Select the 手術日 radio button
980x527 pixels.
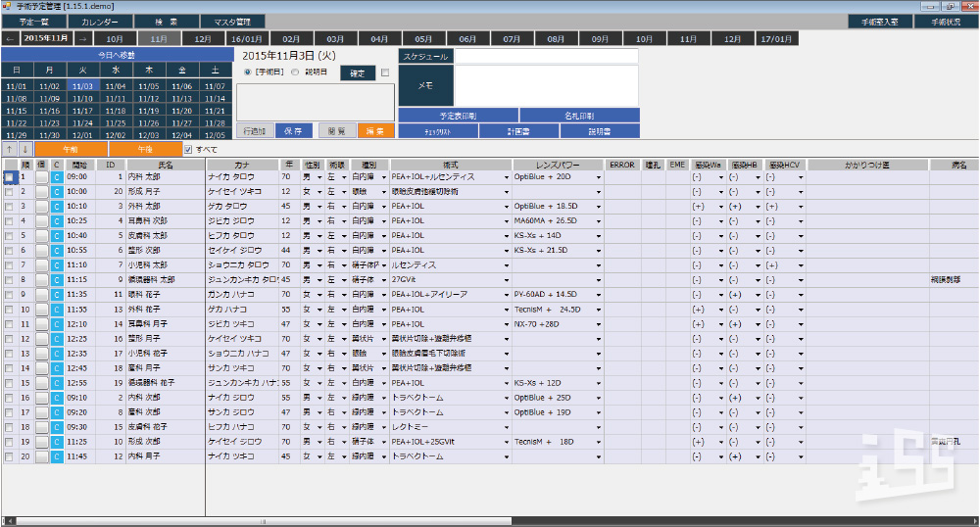248,72
